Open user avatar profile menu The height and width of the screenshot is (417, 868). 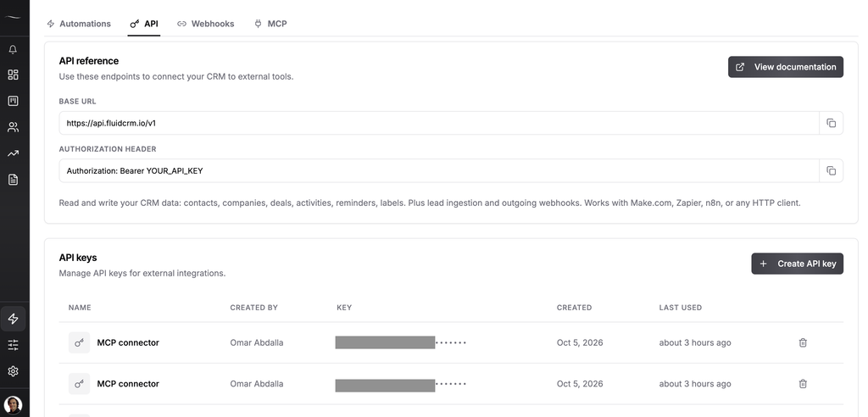click(x=13, y=405)
